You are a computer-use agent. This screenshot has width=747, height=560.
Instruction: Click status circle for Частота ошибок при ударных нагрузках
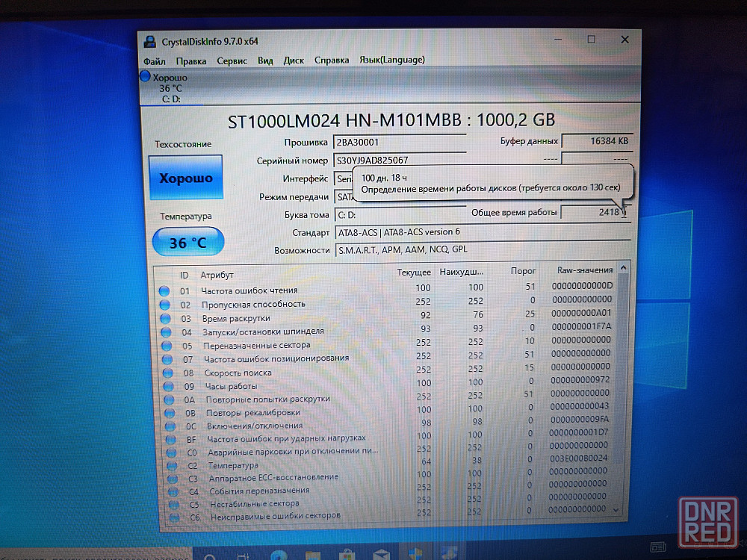171,440
